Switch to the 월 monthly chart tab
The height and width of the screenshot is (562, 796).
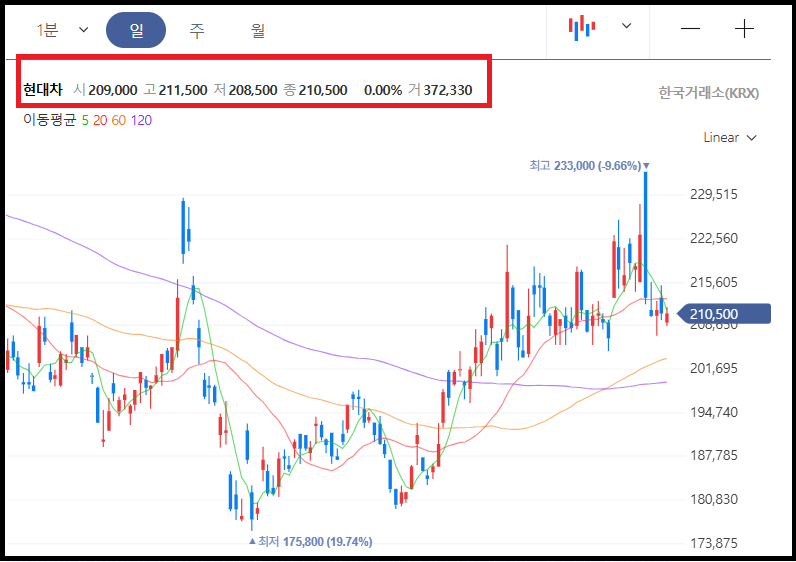click(x=258, y=30)
